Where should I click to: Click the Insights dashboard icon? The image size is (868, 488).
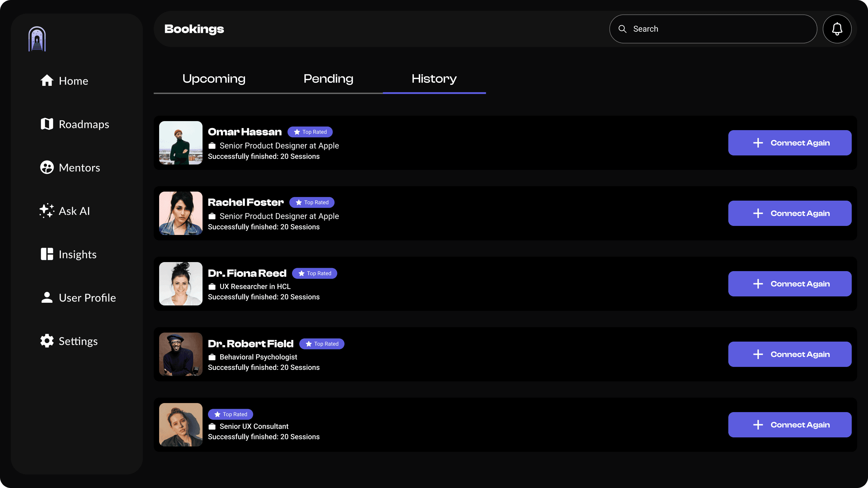[x=47, y=254]
